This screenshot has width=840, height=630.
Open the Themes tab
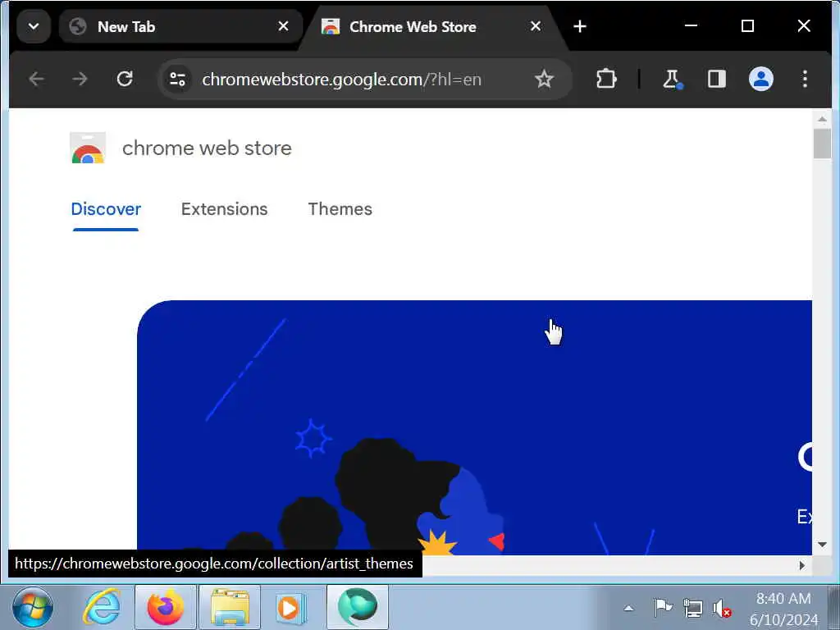coord(340,209)
